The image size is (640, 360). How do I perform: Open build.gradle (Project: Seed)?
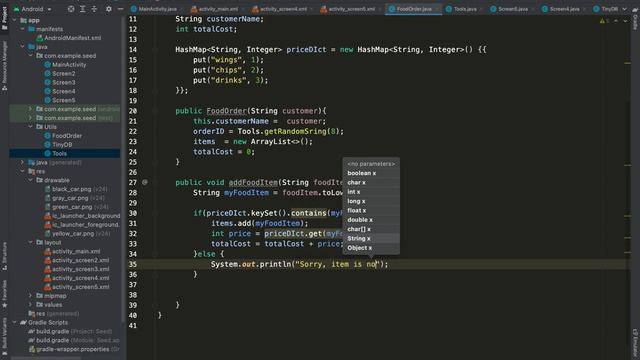coord(70,331)
